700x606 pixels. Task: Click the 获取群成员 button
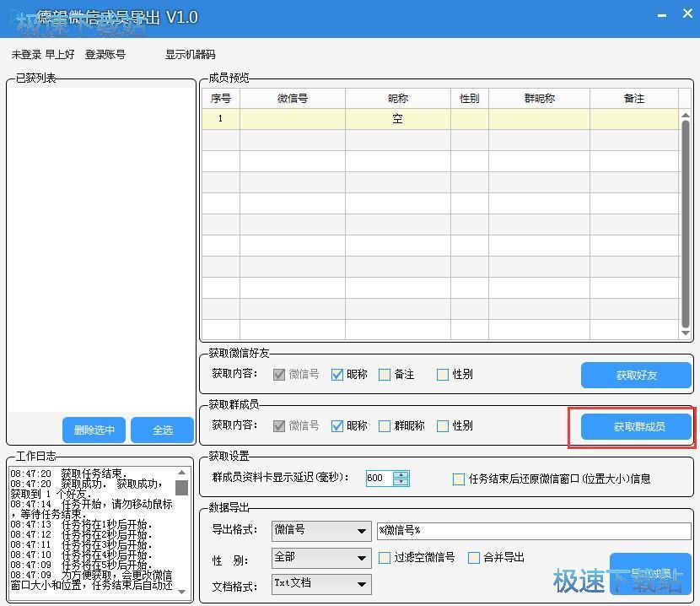pyautogui.click(x=638, y=427)
